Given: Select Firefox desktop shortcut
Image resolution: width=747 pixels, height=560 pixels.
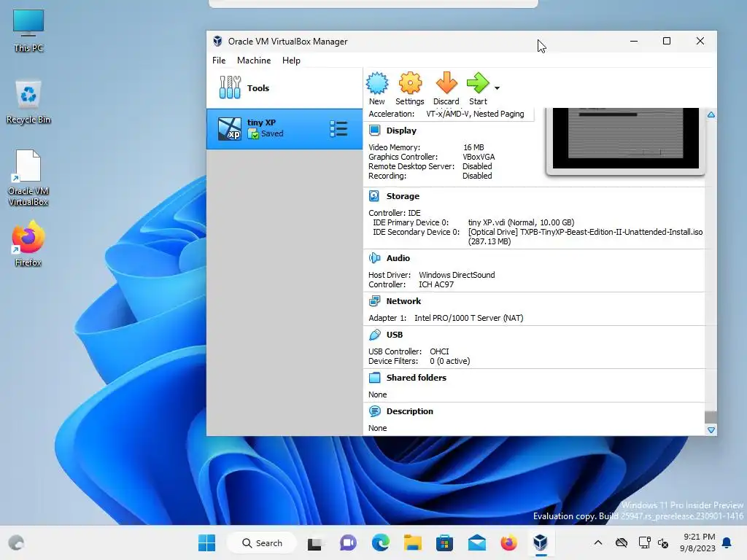Looking at the screenshot, I should [x=28, y=244].
